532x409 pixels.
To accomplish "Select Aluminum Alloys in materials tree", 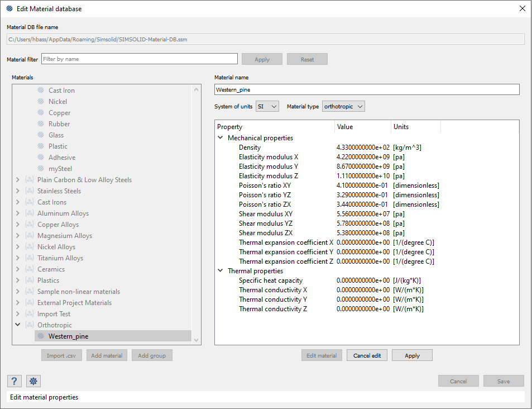I will 63,213.
